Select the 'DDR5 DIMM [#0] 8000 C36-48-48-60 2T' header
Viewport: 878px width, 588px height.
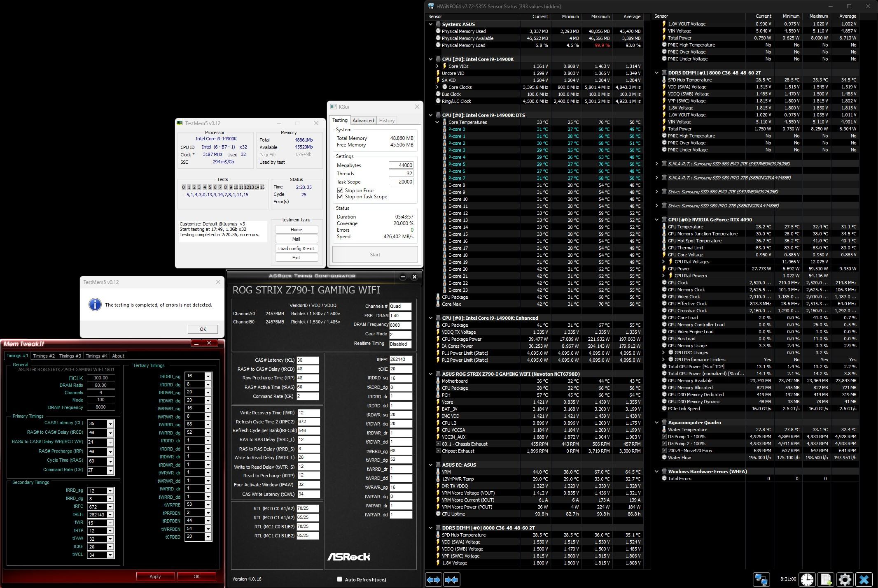[x=488, y=528]
